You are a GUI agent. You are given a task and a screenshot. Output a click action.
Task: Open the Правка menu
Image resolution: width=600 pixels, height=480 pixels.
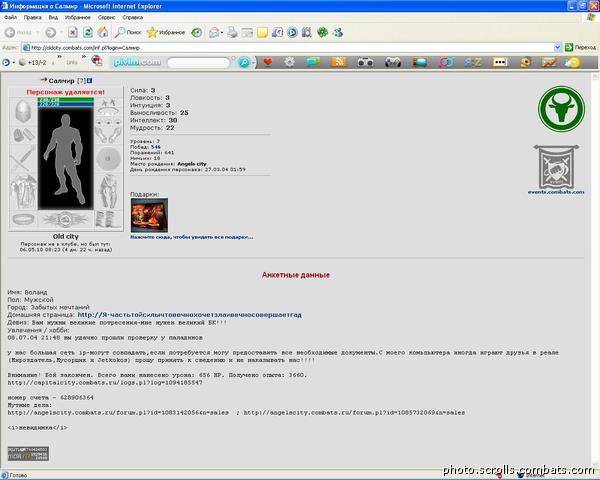pyautogui.click(x=33, y=18)
